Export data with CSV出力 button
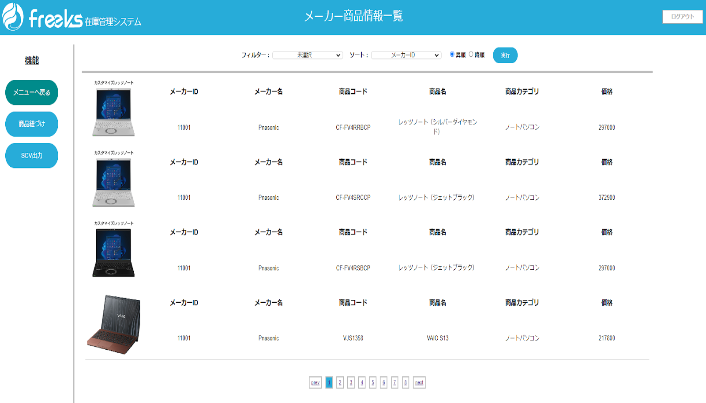Viewport: 706px width, 403px height. click(x=32, y=155)
